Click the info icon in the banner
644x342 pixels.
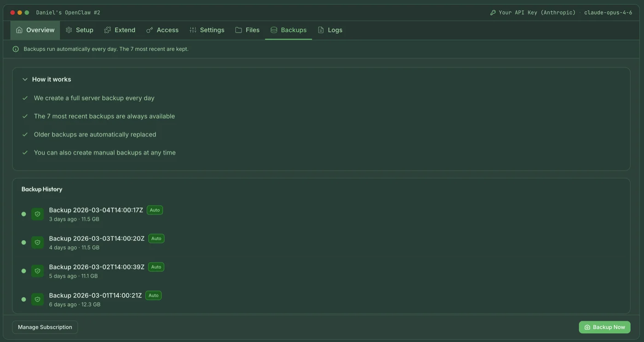(x=16, y=49)
